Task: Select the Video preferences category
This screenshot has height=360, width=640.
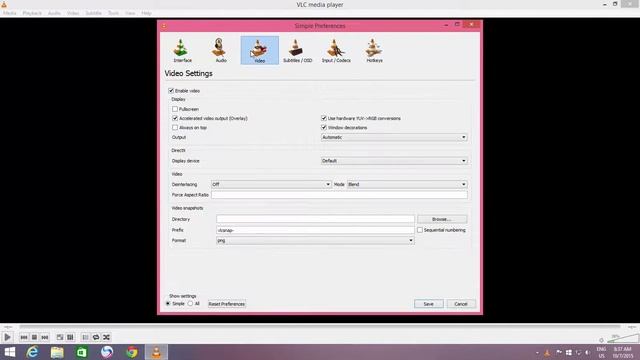Action: 260,51
